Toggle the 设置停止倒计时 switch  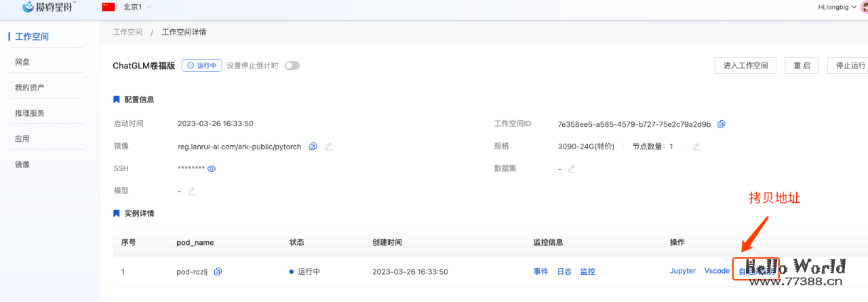(x=292, y=66)
